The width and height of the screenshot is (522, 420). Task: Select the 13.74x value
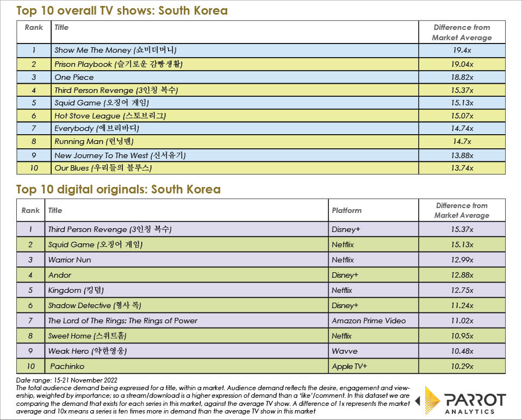462,168
